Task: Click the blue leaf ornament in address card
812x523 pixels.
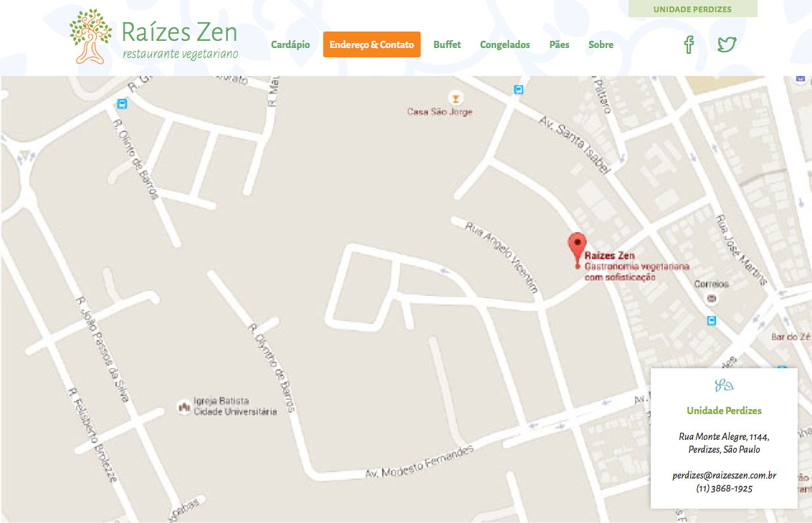Action: click(724, 385)
